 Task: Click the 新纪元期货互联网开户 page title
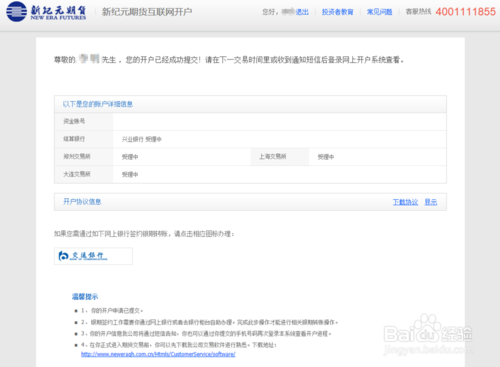click(147, 12)
